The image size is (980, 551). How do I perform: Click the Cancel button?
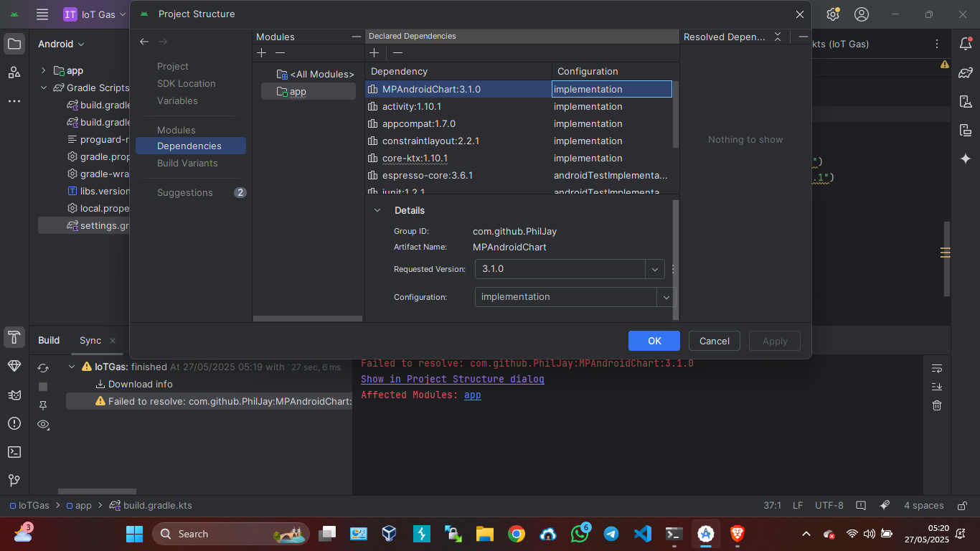(715, 341)
